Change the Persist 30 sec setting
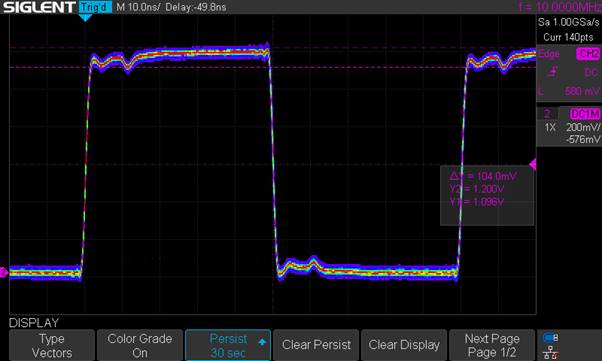 [228, 345]
